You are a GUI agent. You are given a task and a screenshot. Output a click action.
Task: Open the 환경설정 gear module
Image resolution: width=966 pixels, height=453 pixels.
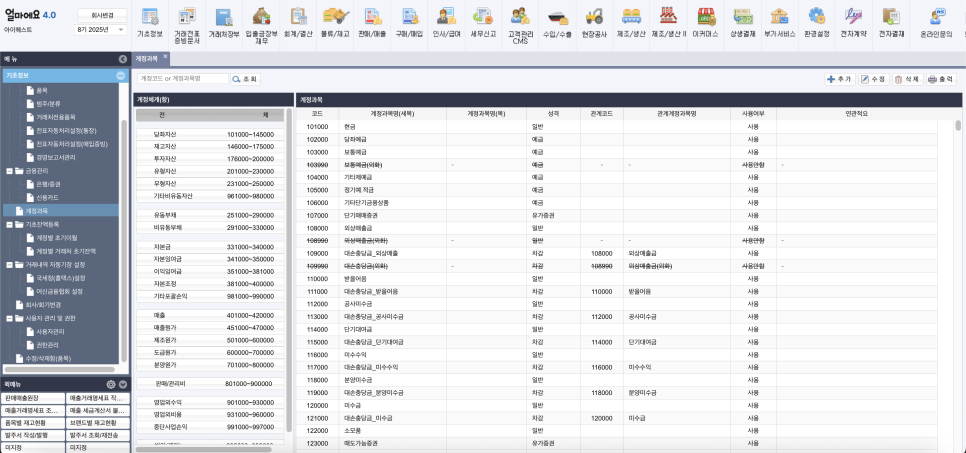click(x=817, y=23)
